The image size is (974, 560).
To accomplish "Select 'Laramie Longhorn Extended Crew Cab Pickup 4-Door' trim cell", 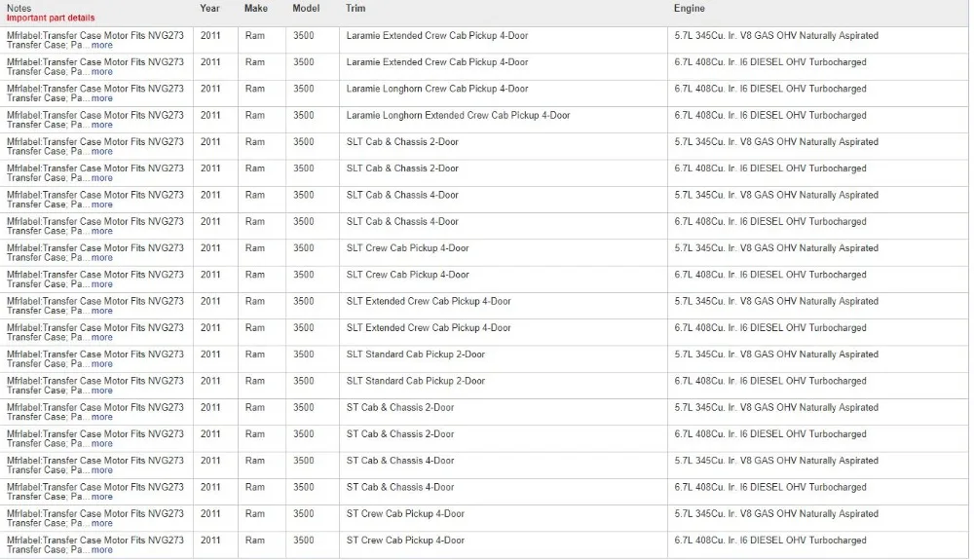I will coord(459,116).
